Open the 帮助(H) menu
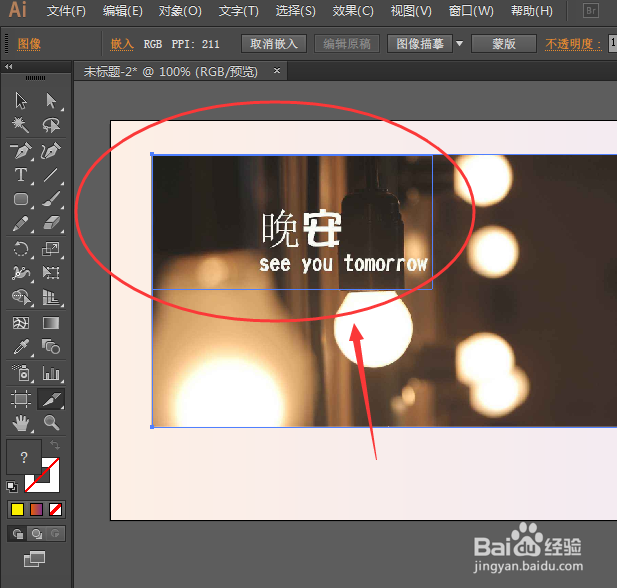 pyautogui.click(x=532, y=11)
